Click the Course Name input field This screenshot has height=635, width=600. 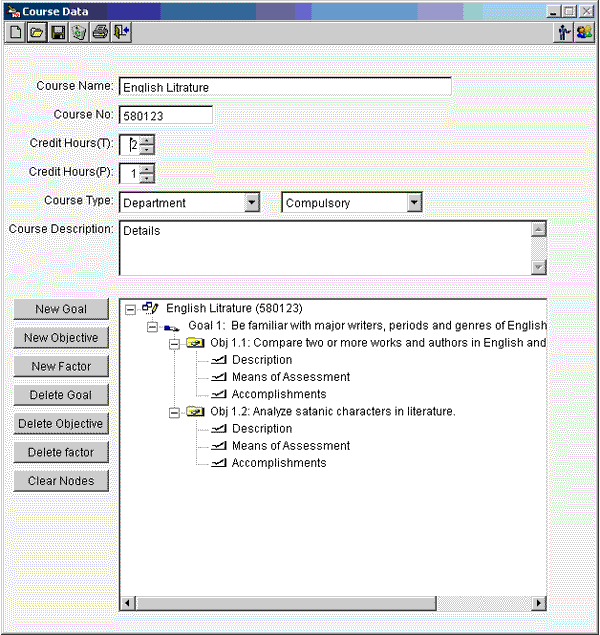coord(285,87)
